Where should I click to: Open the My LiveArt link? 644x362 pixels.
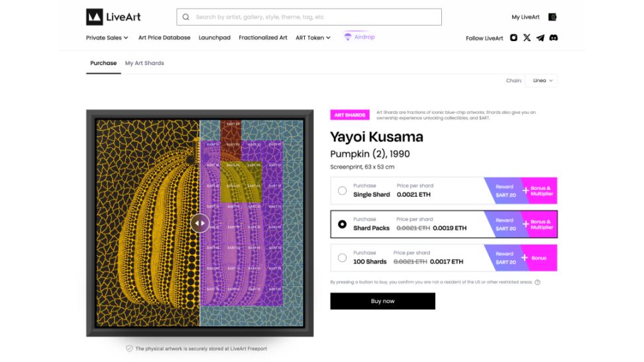point(525,17)
